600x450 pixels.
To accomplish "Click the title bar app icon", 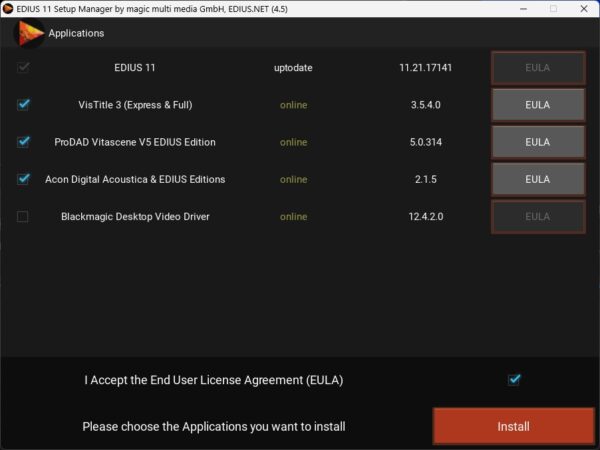I will 8,8.
